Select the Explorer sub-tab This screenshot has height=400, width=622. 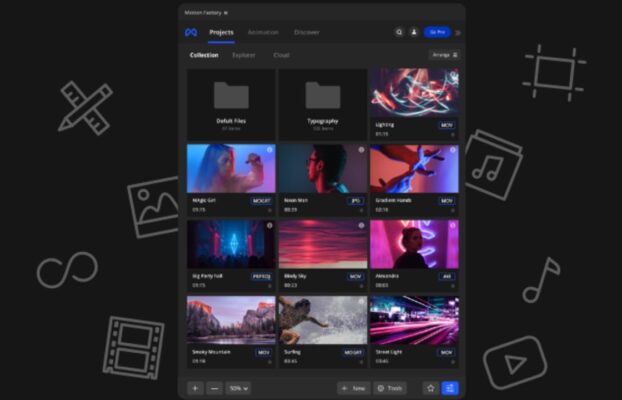click(x=244, y=55)
